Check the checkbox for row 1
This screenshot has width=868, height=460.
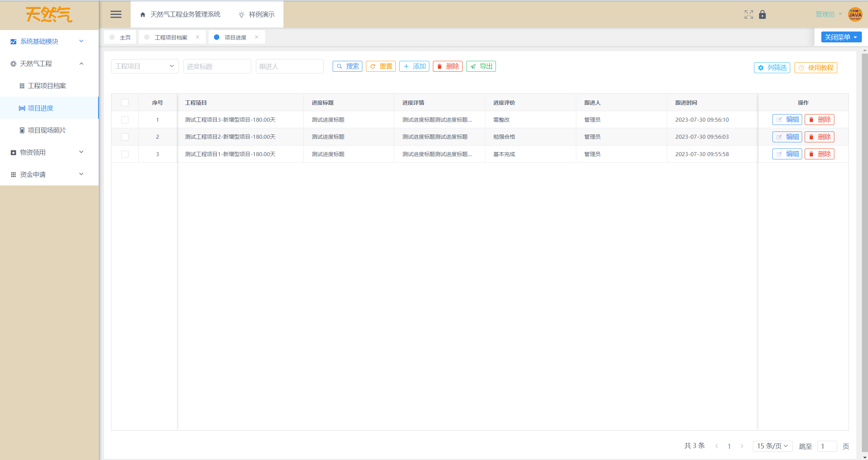125,120
